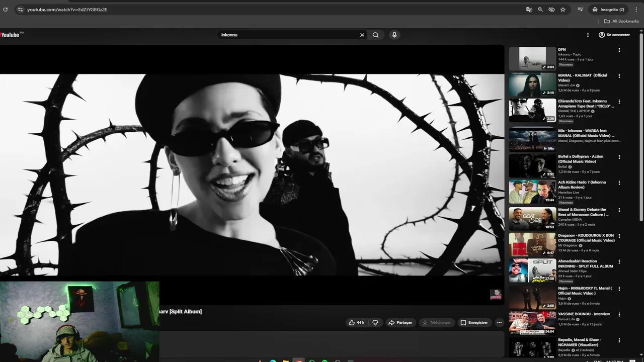Click the Inkonnu - Topic channel name
The height and width of the screenshot is (362, 644).
coord(570,54)
